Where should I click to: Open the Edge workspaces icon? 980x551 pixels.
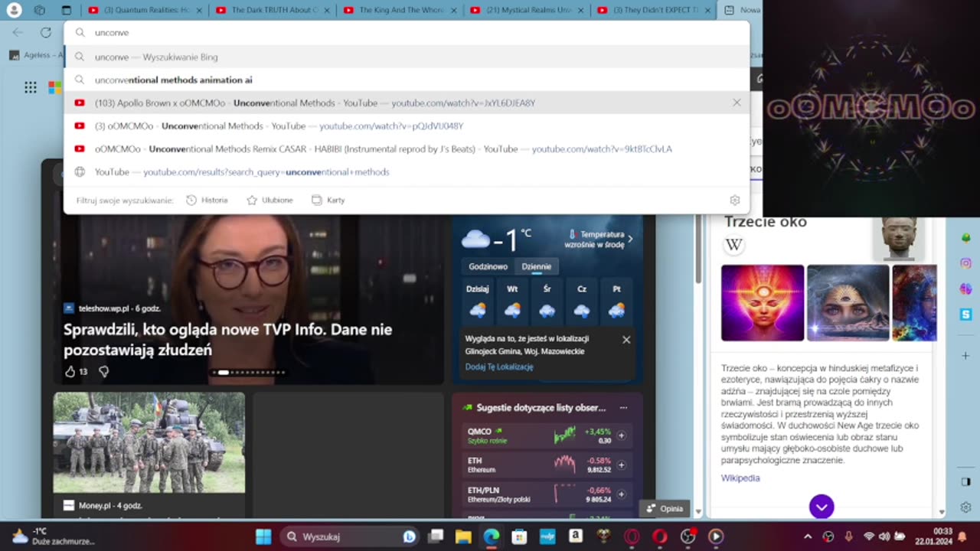(40, 10)
